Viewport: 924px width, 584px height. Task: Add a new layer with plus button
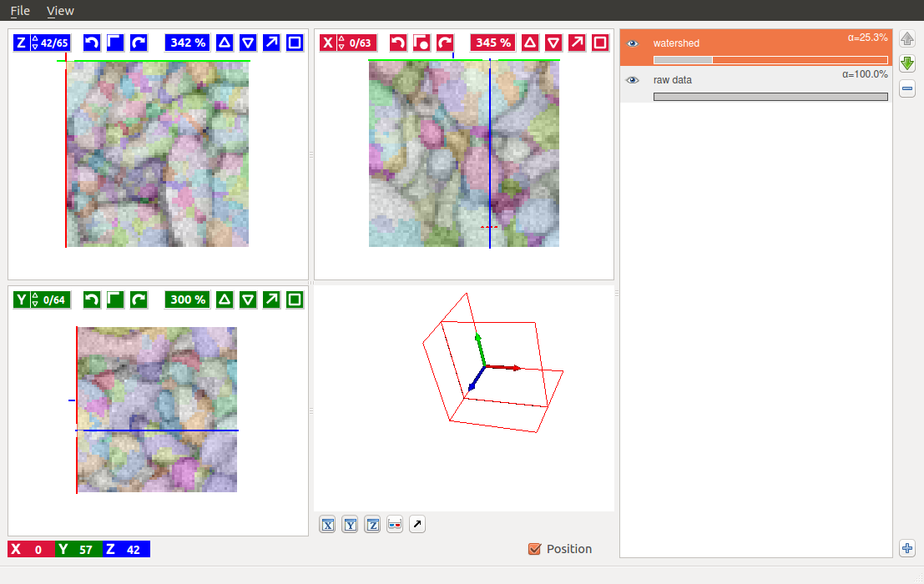(x=907, y=548)
